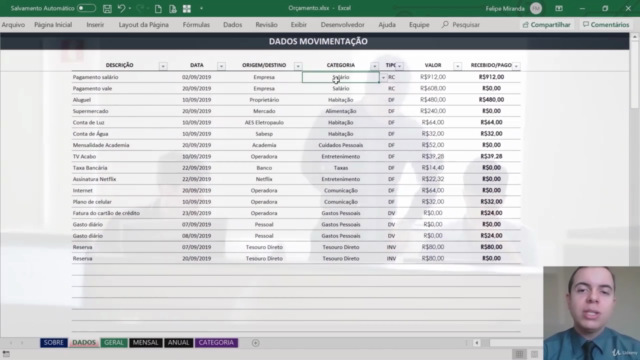
Task: Open the Ajuda tab
Action: 387,25
